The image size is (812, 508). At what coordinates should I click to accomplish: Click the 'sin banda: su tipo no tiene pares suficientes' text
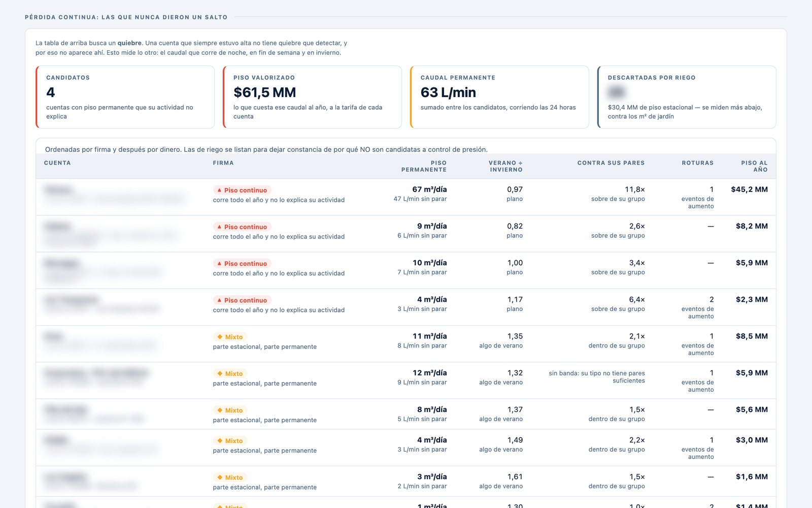597,377
